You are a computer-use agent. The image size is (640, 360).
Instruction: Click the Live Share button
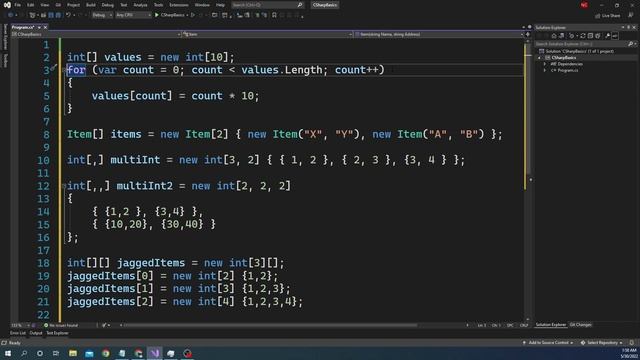pos(608,16)
